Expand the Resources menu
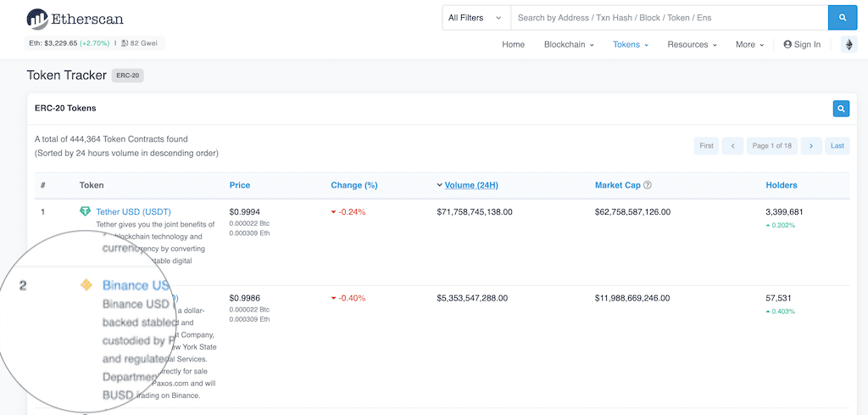Image resolution: width=868 pixels, height=415 pixels. (692, 44)
